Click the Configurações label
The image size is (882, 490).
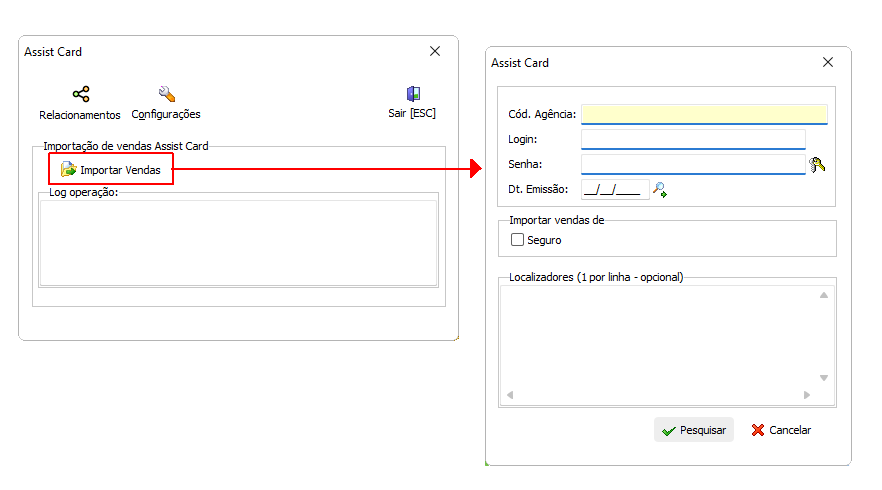coord(166,114)
